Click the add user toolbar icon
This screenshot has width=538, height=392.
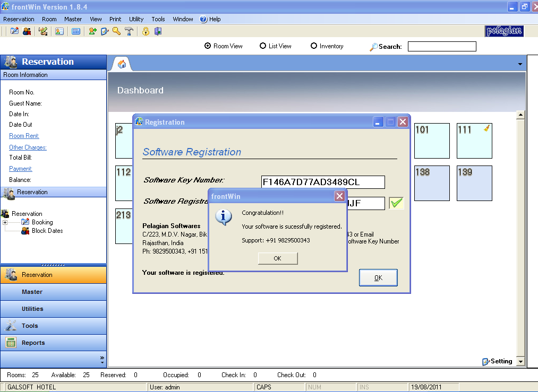click(x=92, y=31)
